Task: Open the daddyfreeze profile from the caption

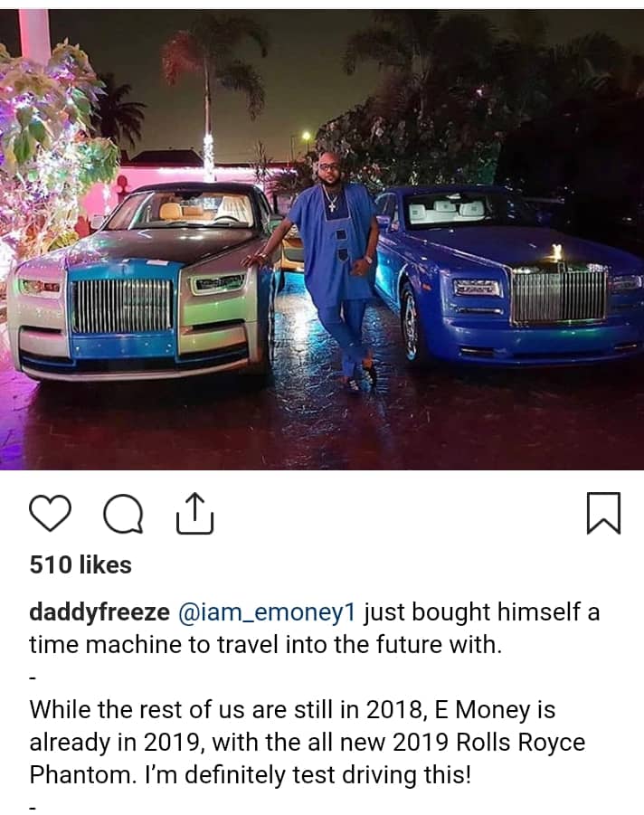Action: [99, 612]
